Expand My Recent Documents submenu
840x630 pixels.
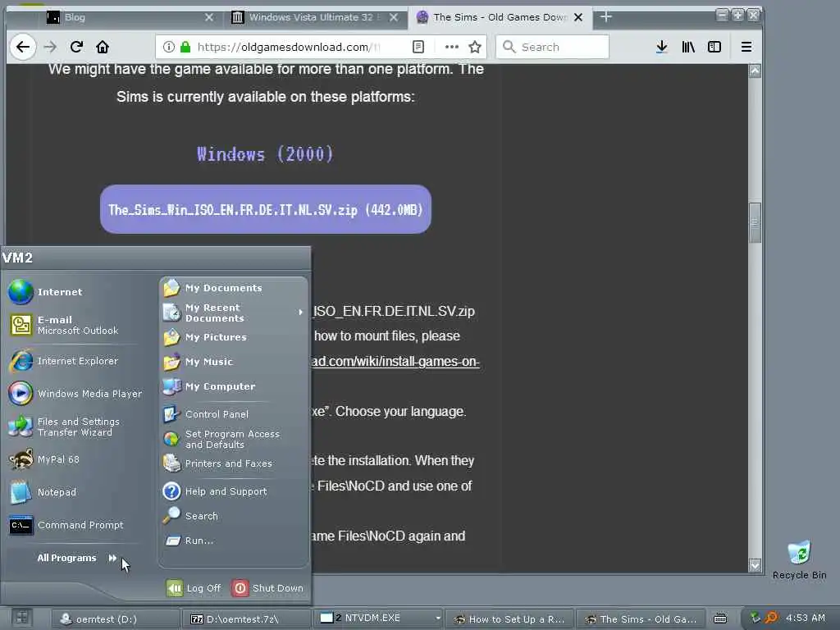tap(234, 313)
